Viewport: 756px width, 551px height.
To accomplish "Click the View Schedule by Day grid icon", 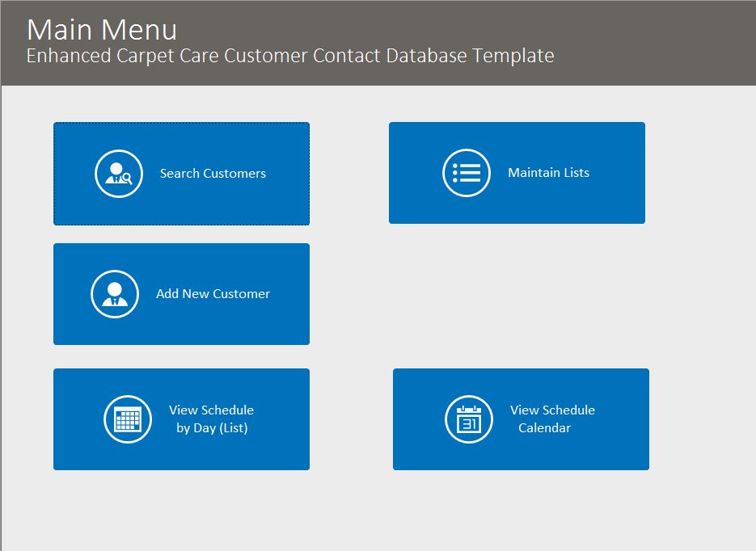I will [128, 419].
